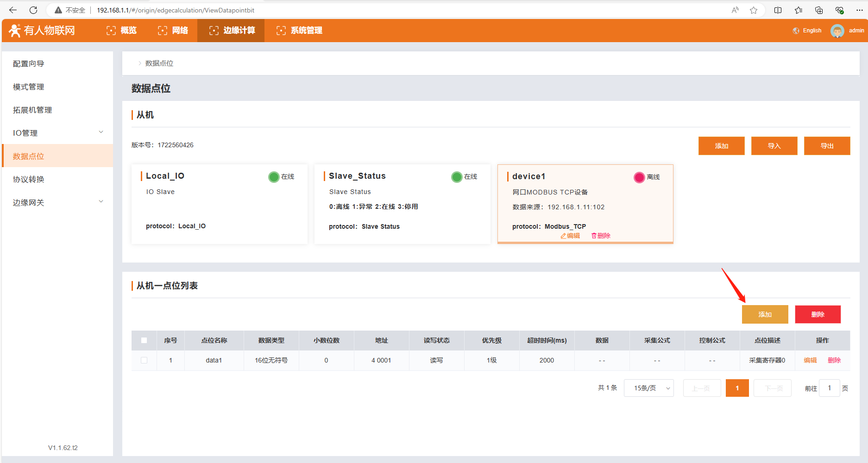Open browser split screen icon
This screenshot has height=463, width=868.
click(x=778, y=10)
